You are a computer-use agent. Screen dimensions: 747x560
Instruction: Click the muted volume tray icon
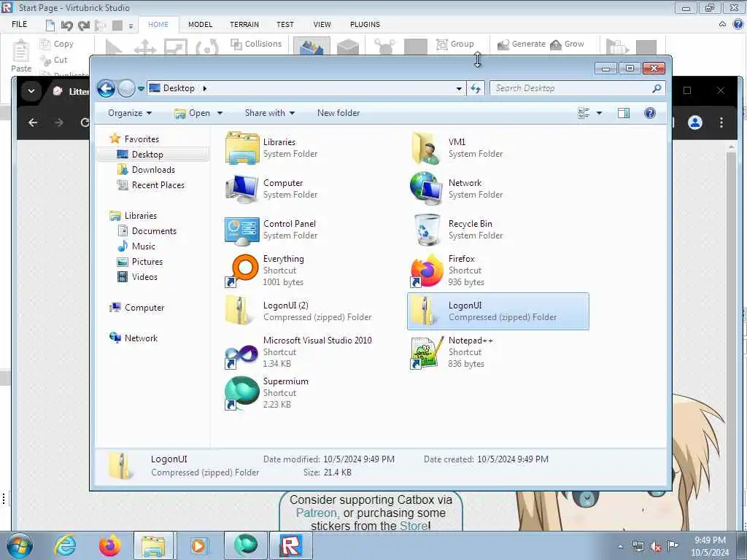[x=656, y=547]
